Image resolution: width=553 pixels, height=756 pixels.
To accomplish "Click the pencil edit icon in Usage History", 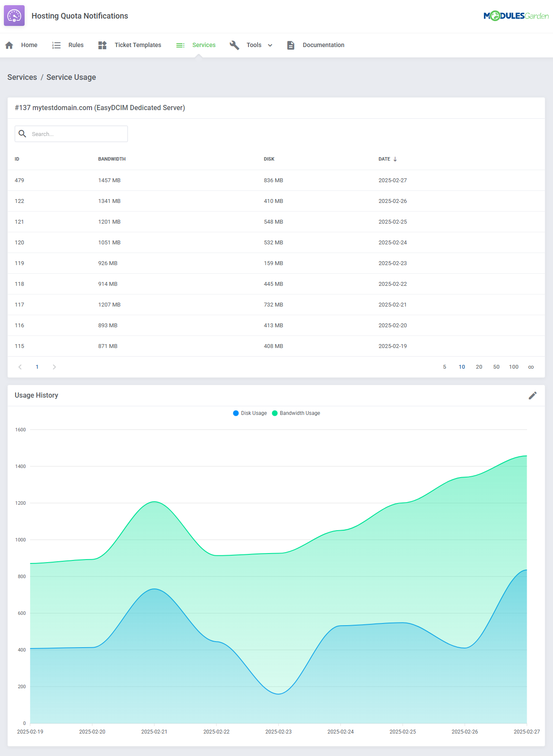I will [x=533, y=395].
